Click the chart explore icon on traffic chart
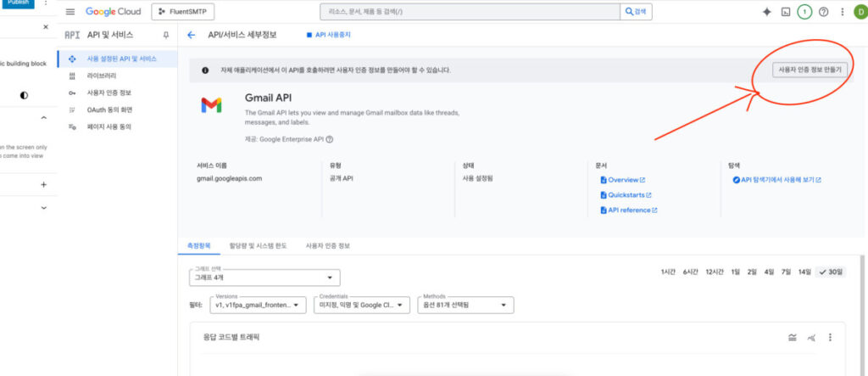Screen dimensions: 868x376 click(811, 337)
